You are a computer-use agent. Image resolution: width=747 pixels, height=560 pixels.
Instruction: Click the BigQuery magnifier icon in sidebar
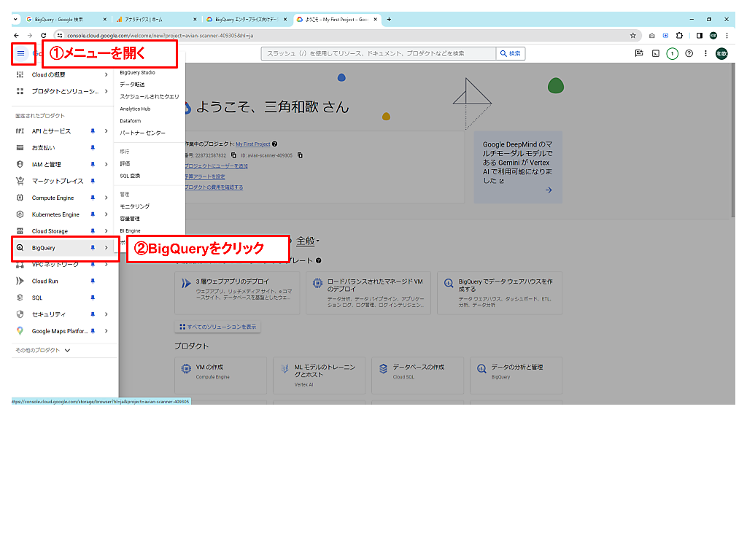point(20,248)
